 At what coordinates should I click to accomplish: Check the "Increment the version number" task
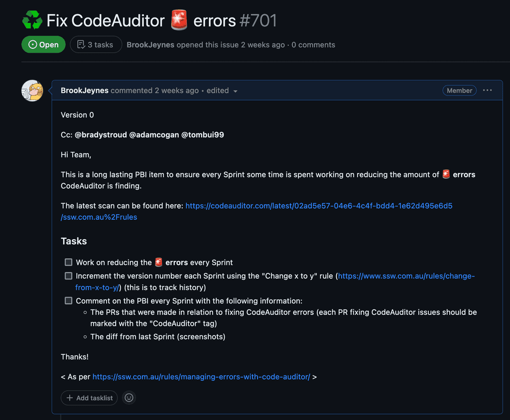pyautogui.click(x=68, y=276)
